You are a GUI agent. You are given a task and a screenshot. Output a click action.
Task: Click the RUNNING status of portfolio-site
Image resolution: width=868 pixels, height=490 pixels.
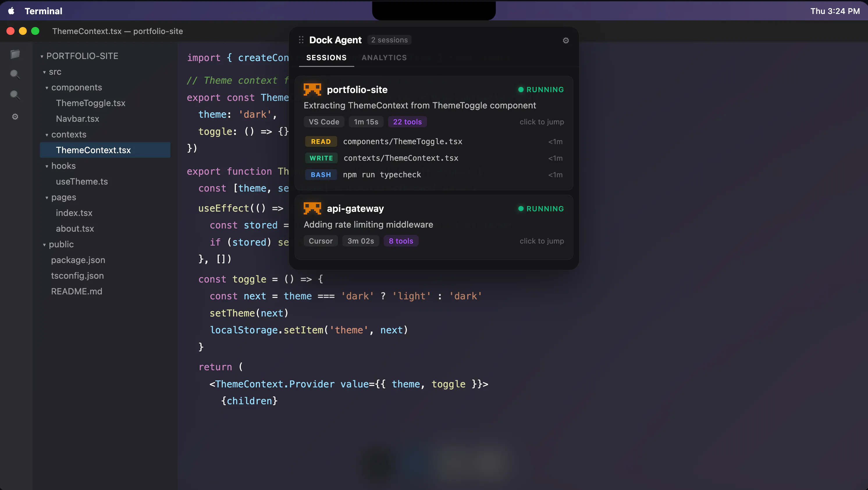[x=541, y=90]
